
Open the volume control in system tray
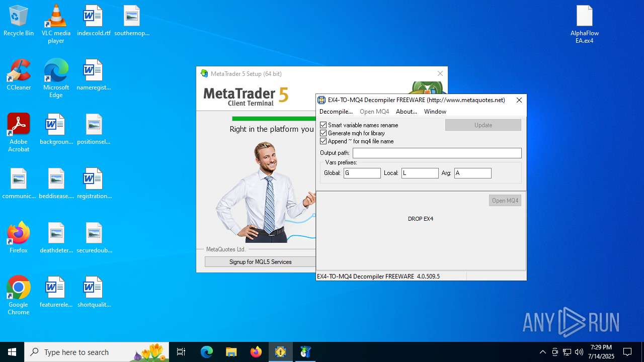coord(579,352)
